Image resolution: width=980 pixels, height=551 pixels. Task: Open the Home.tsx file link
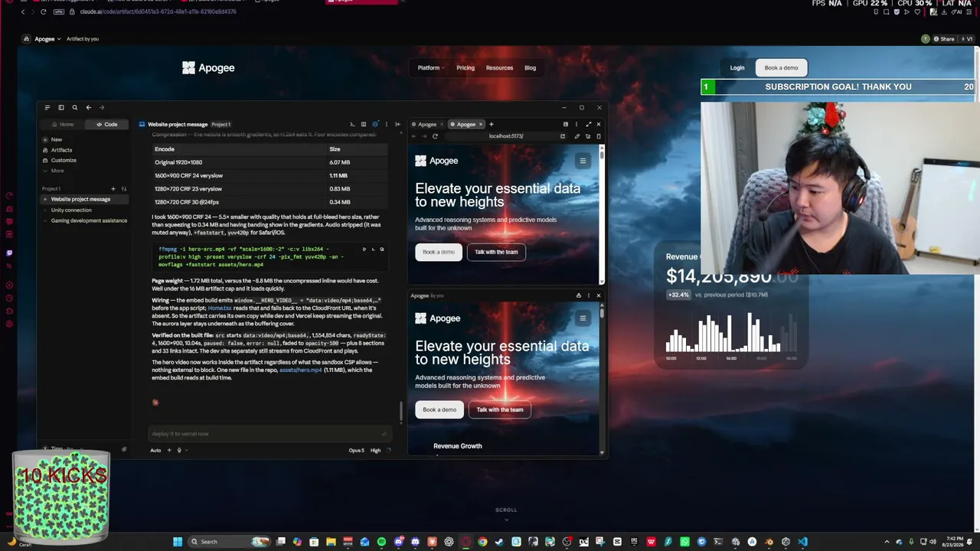tap(220, 308)
